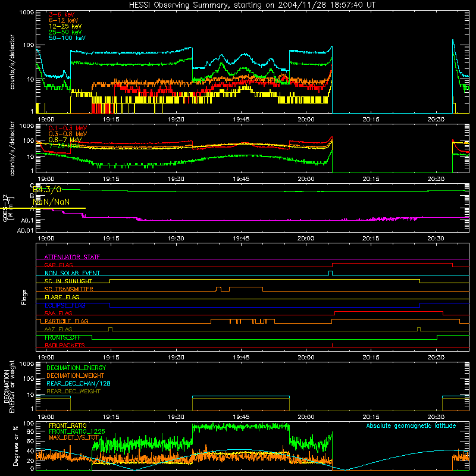Screen dimensions: 476x476
Task: Select the blue ECLIPSE_FLAG label
Action: (x=65, y=305)
